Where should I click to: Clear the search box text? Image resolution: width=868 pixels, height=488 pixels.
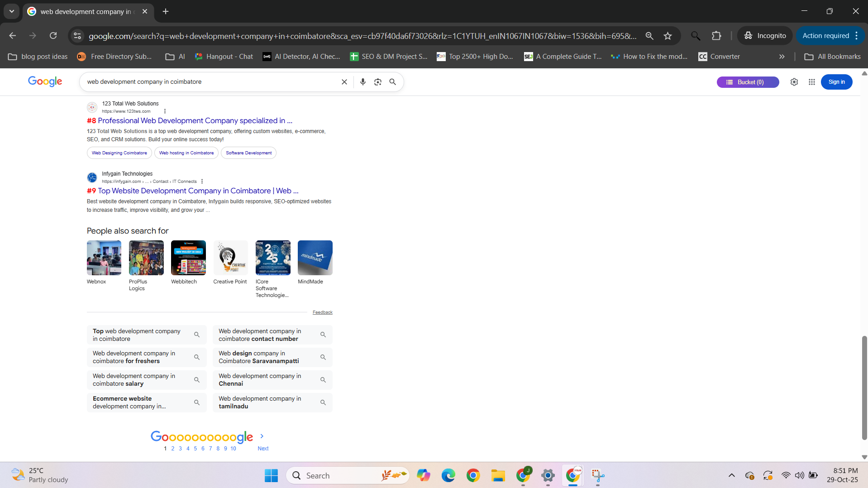tap(344, 82)
